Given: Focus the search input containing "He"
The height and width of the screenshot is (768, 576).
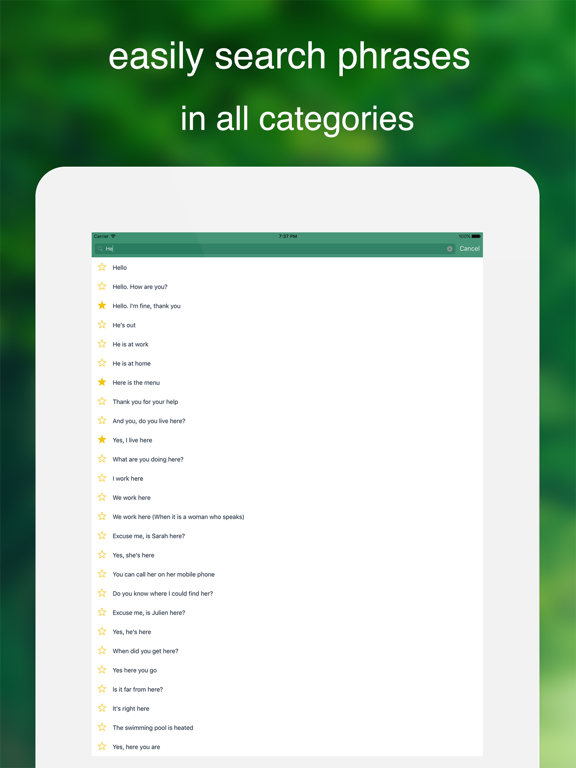Looking at the screenshot, I should 274,249.
